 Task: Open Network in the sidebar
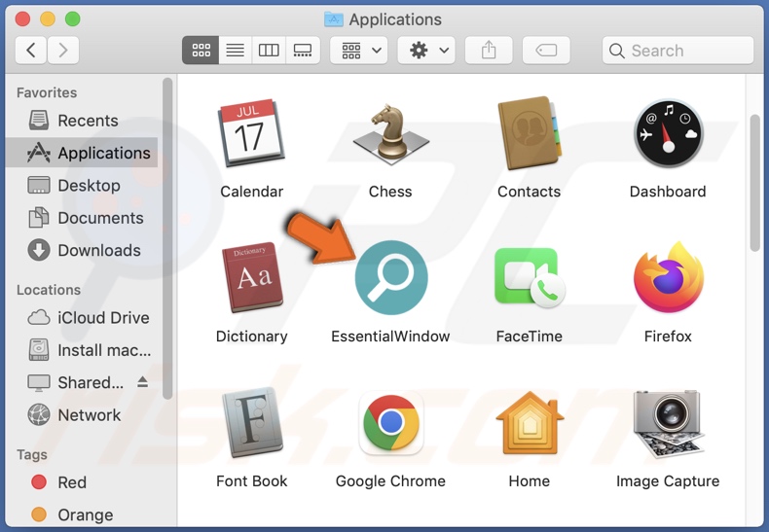pos(82,415)
